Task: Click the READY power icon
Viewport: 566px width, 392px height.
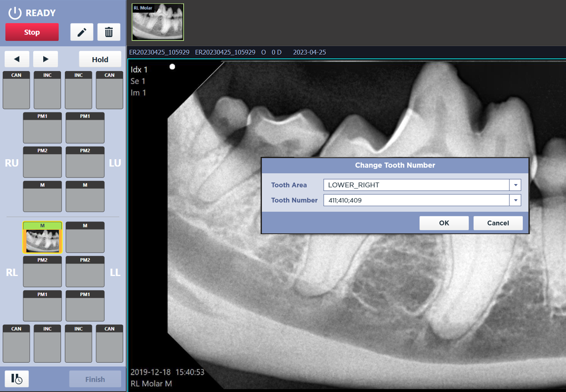Action: (15, 13)
